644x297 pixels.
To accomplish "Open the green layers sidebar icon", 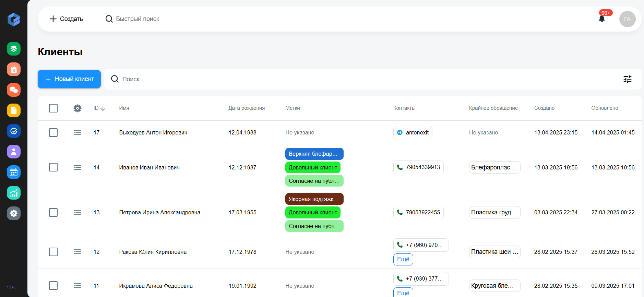I will [x=14, y=49].
